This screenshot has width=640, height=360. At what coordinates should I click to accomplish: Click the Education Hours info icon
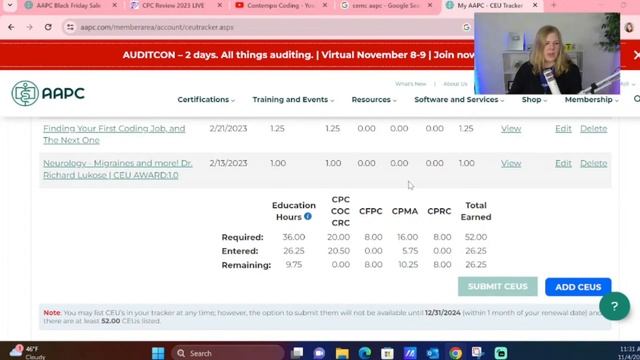coord(308,216)
